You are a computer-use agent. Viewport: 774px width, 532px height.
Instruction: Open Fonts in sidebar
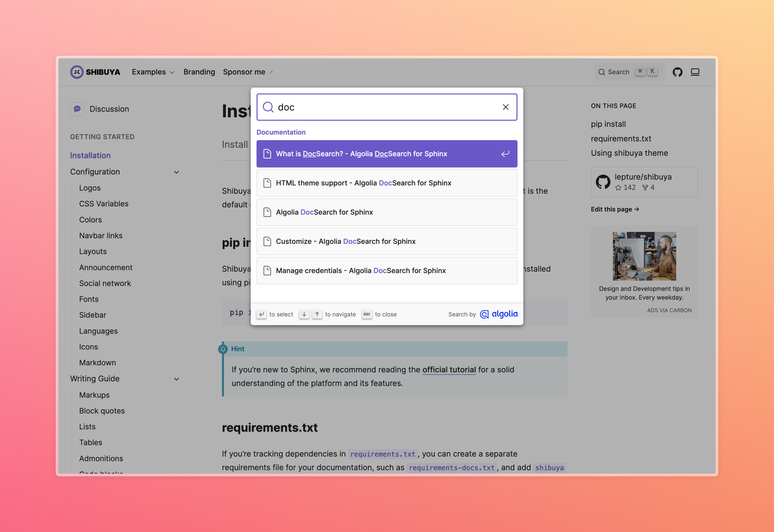tap(89, 299)
